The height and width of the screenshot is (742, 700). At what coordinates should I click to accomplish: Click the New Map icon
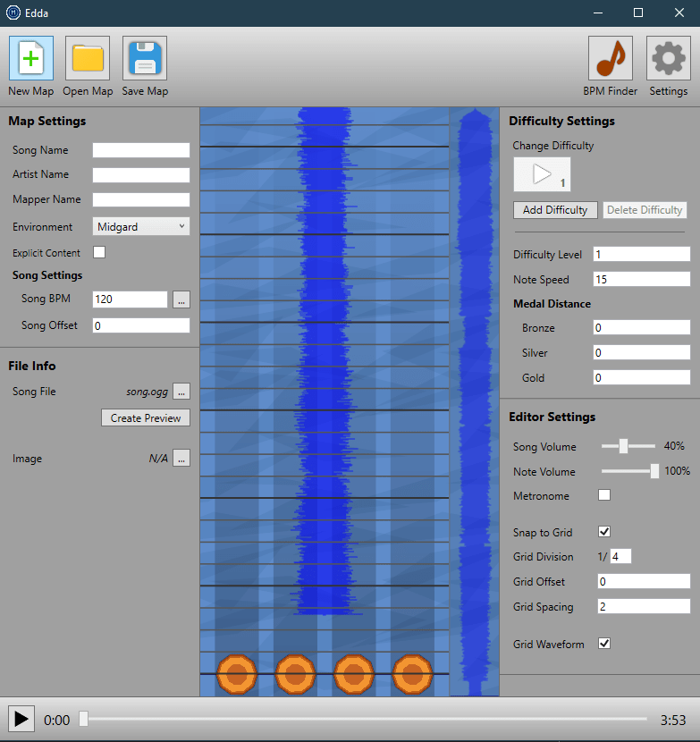[x=30, y=58]
